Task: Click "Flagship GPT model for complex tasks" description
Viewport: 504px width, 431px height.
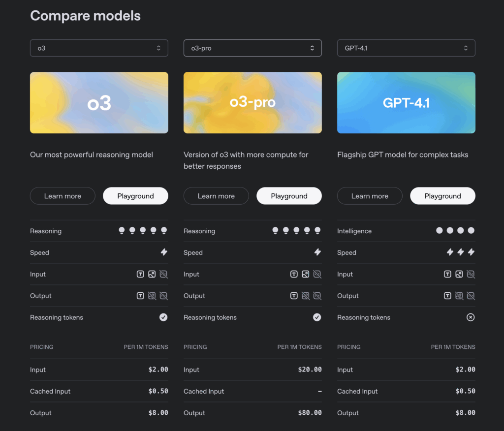Action: [403, 155]
